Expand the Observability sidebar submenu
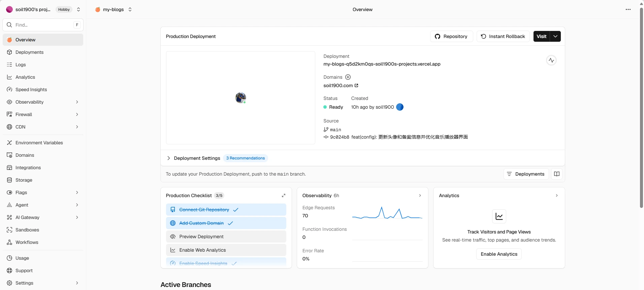The width and height of the screenshot is (644, 290). (x=77, y=102)
